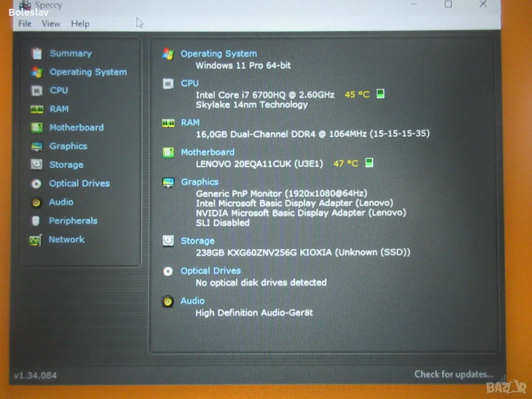This screenshot has width=532, height=399.
Task: Click the LENOVO 20EQA11CUK motherboard text
Action: (259, 164)
